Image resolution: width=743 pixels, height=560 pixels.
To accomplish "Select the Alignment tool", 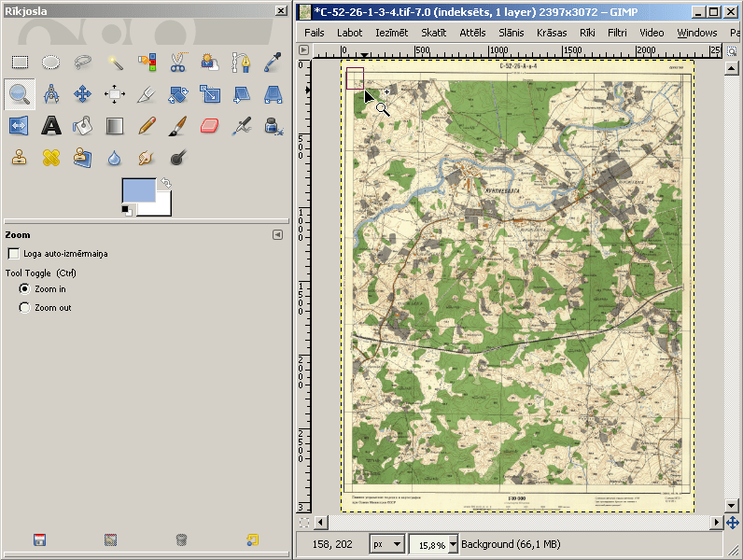I will tap(114, 94).
